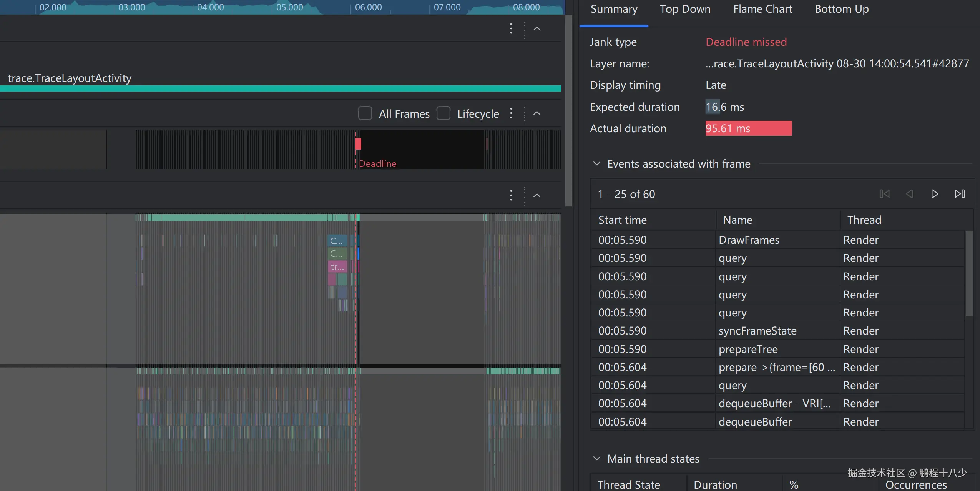Jump to last page of events
Screen dimensions: 980x491
960,194
